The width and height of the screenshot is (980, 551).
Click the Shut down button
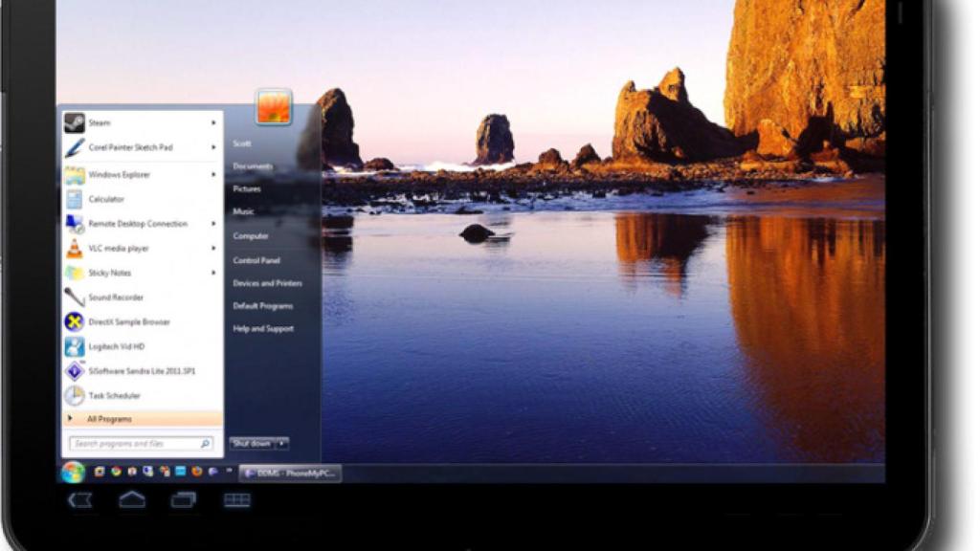tap(252, 443)
